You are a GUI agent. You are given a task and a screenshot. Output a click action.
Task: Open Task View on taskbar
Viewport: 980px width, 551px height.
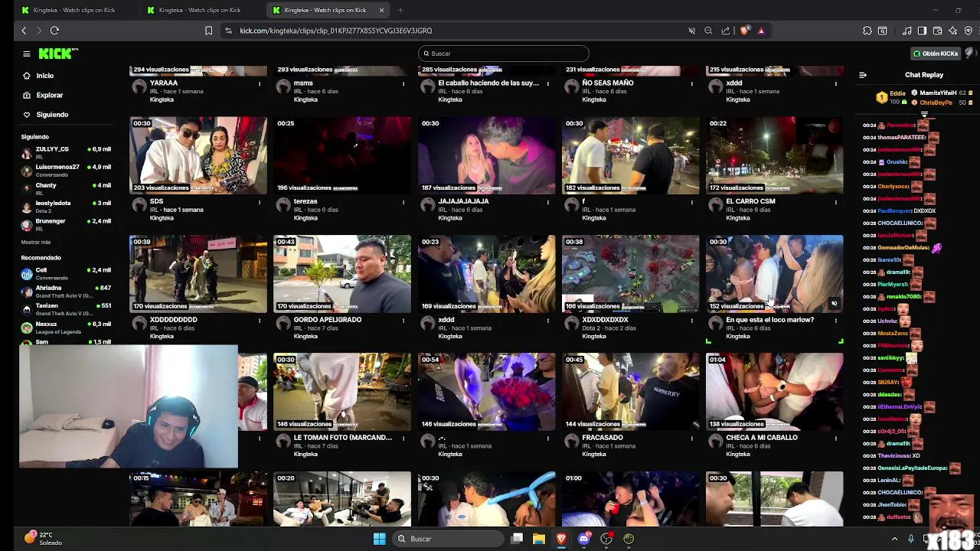tap(517, 539)
